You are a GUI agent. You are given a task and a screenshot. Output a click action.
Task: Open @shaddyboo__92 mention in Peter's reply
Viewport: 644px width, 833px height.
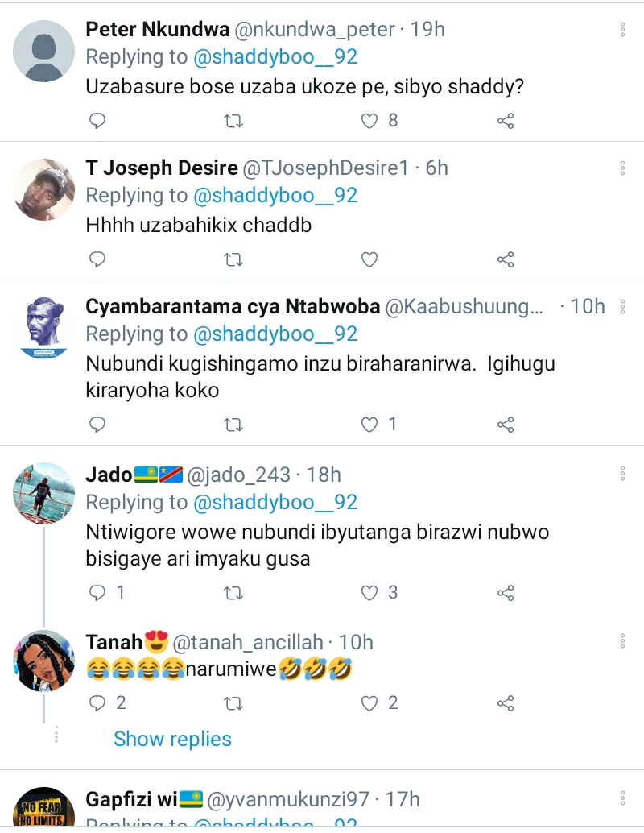[x=275, y=57]
